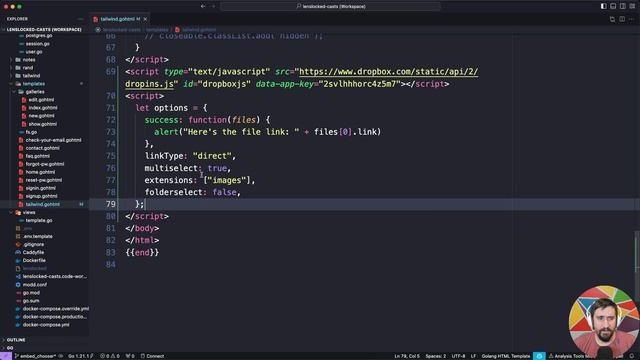Screen dimensions: 640x360
Task: Open Explorer panel more actions ellipsis
Action: 80,19
